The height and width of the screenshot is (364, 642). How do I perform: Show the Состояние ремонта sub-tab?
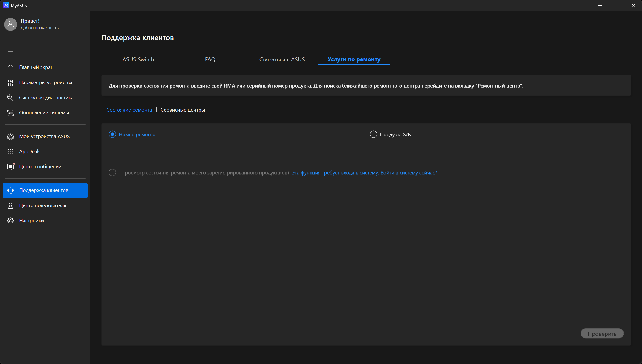129,110
